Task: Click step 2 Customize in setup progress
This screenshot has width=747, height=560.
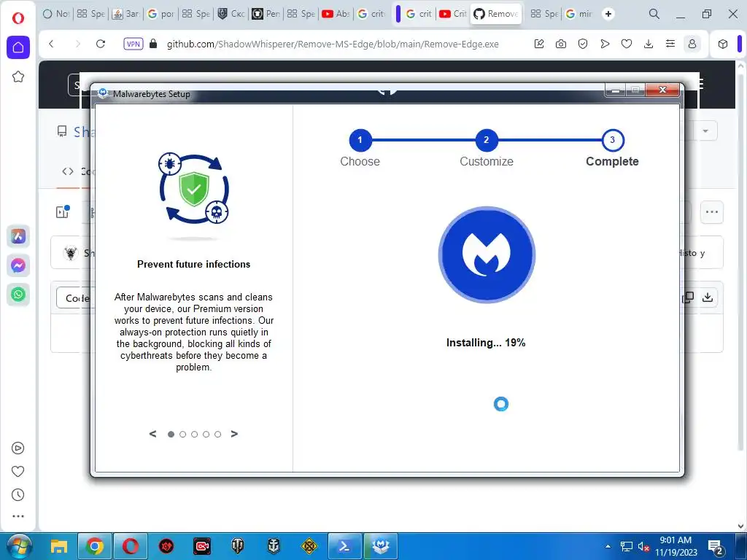Action: pos(487,140)
